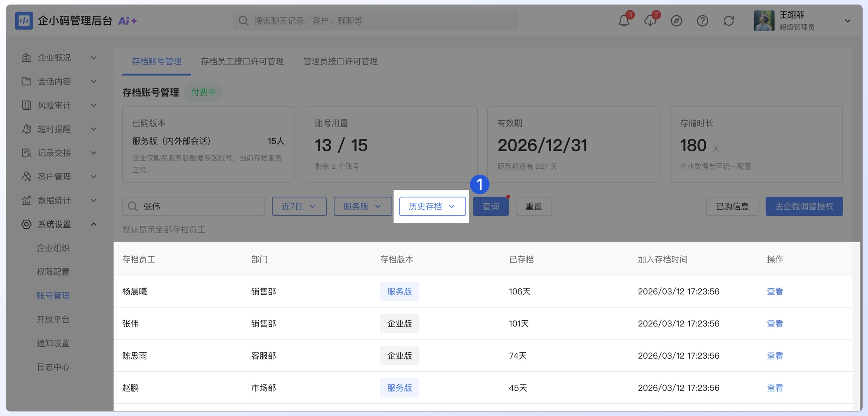Open the 近7日 date range dropdown
868x416 pixels.
[299, 206]
